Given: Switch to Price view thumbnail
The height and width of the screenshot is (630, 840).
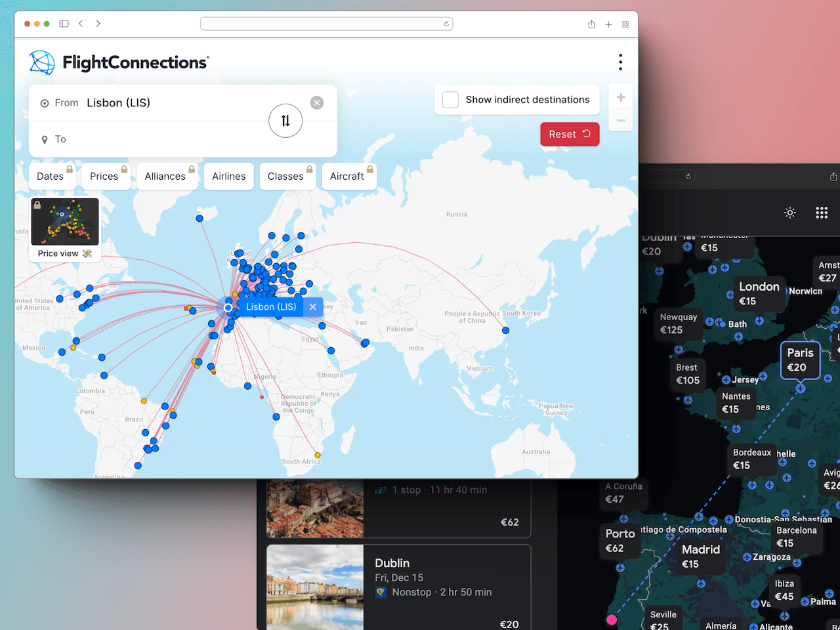Looking at the screenshot, I should pos(65,229).
